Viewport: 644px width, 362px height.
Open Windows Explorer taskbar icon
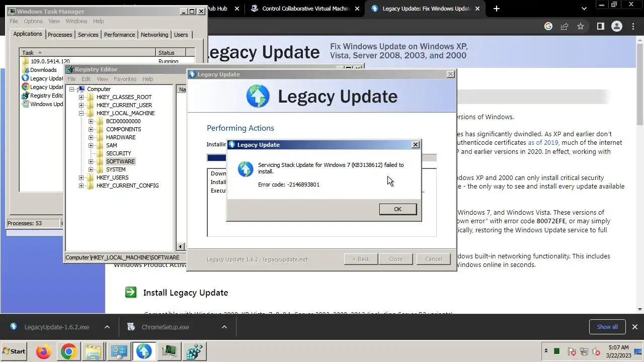point(94,351)
